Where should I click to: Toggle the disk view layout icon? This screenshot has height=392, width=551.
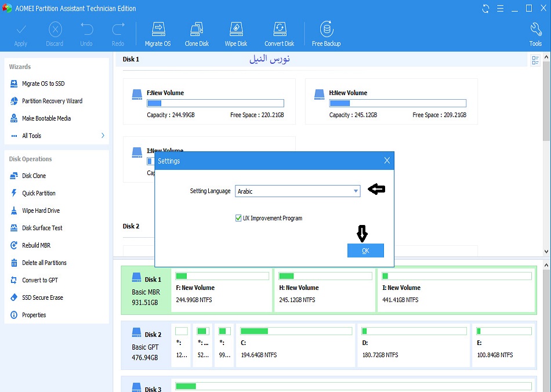535,60
